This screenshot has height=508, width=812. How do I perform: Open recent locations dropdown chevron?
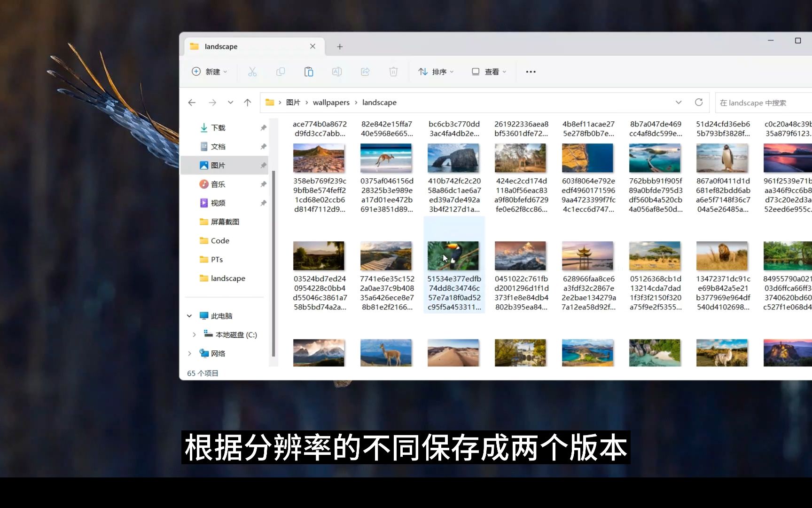click(230, 103)
